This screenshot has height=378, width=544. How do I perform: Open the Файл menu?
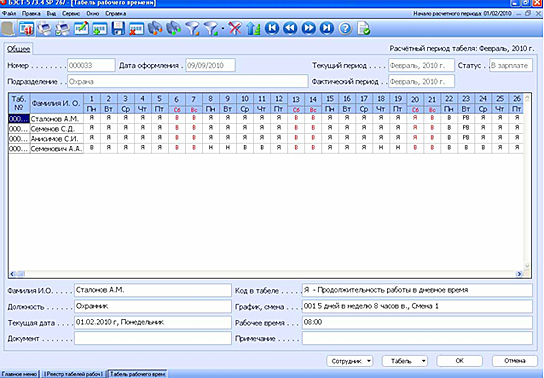[9, 14]
